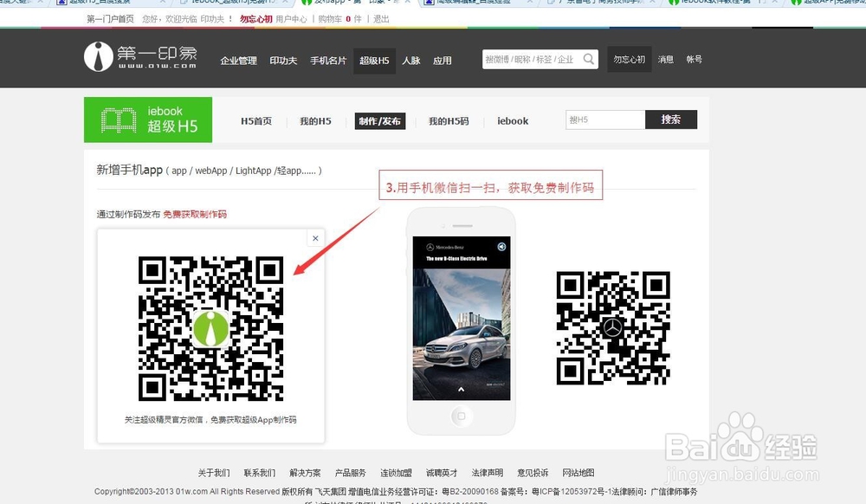This screenshot has width=866, height=504.
Task: Click the WeChat QR code with green logo
Action: 210,328
